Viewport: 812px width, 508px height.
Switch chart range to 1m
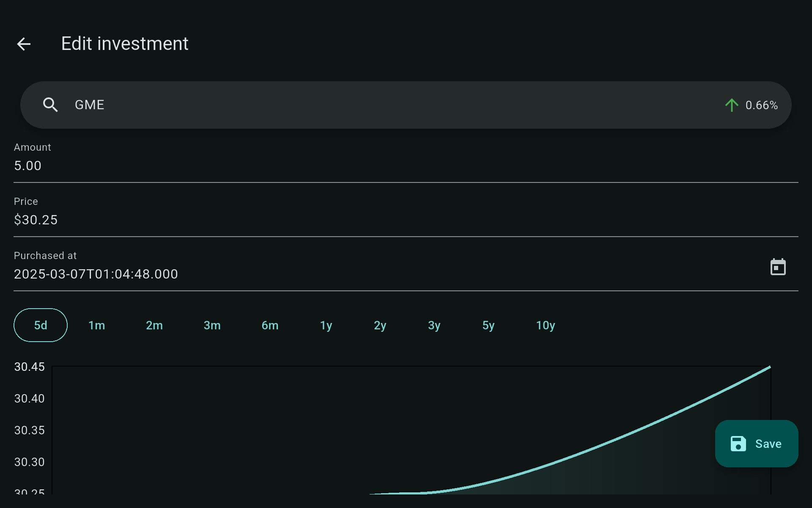point(96,325)
